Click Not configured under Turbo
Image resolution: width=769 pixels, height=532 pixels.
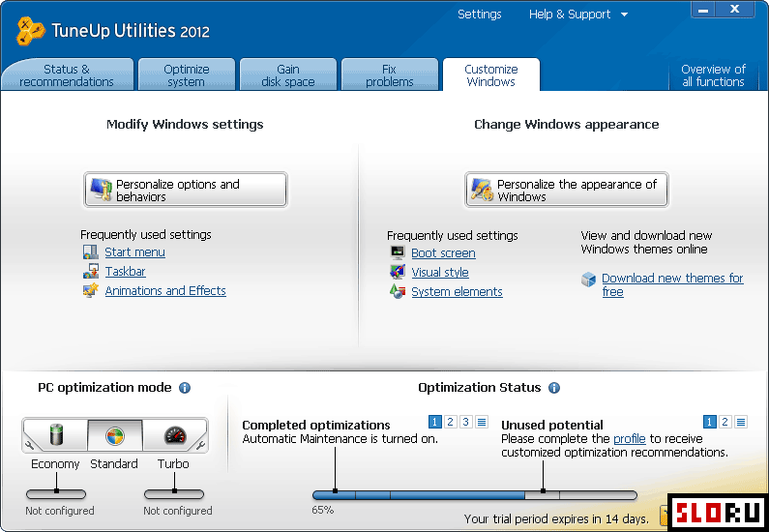178,511
